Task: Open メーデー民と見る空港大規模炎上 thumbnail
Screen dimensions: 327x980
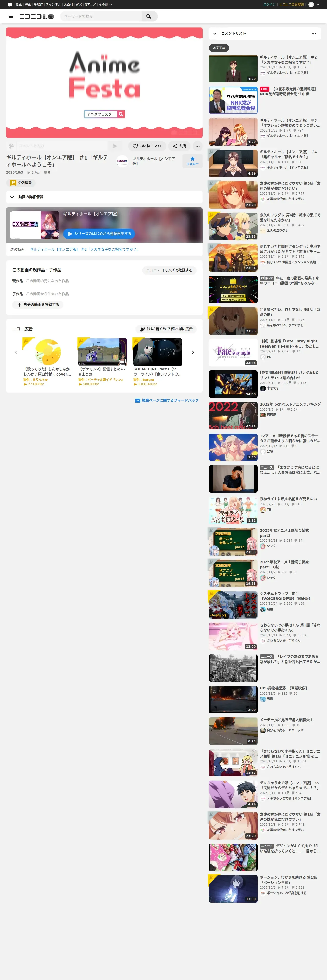Action: click(233, 731)
